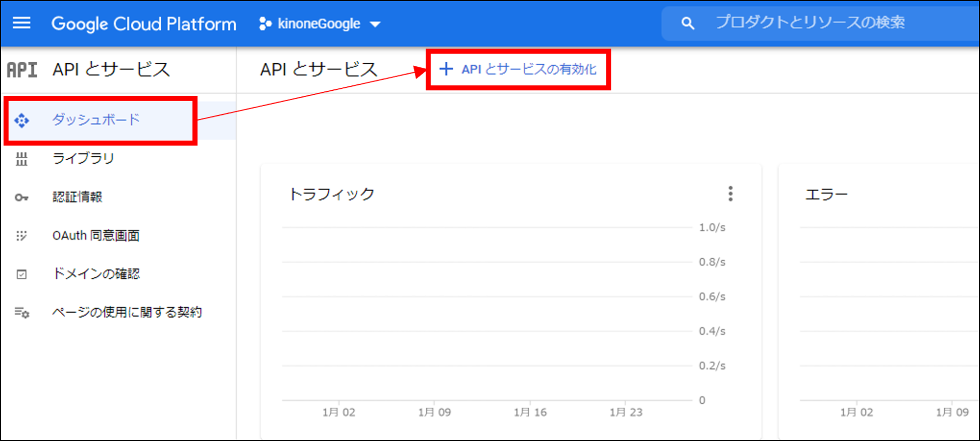
Task: Click the ライブラリ grid icon
Action: click(x=21, y=159)
